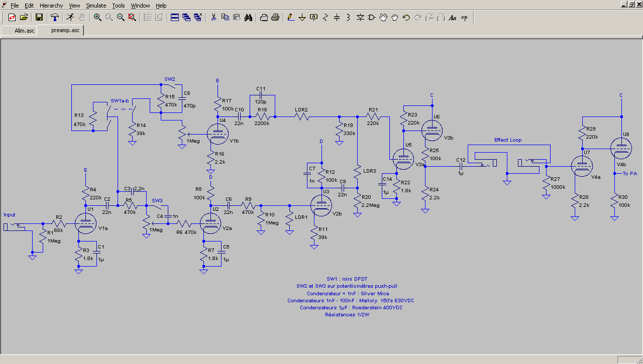Click the SPICE directive .op icon

[x=464, y=18]
